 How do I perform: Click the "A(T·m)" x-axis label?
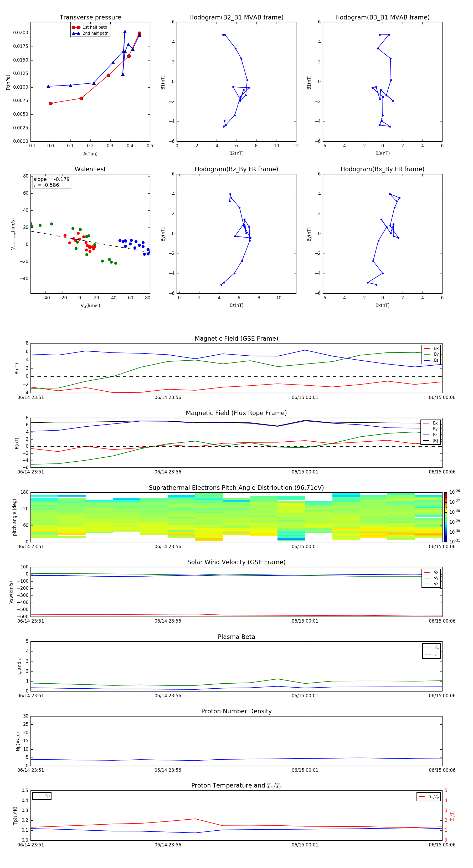90,154
